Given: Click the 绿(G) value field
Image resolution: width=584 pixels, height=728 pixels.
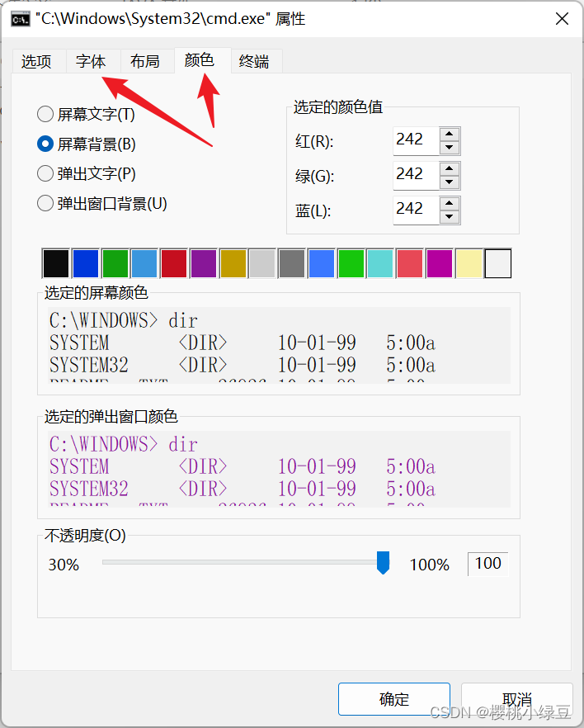Looking at the screenshot, I should [416, 176].
